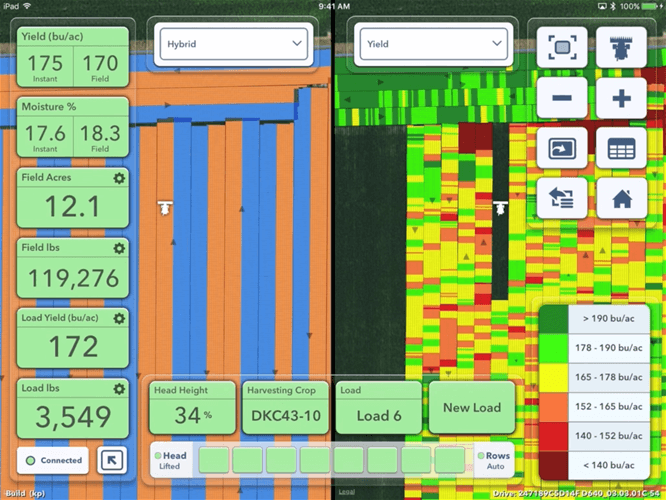
Task: Tap the combine header icon button
Action: 621,46
